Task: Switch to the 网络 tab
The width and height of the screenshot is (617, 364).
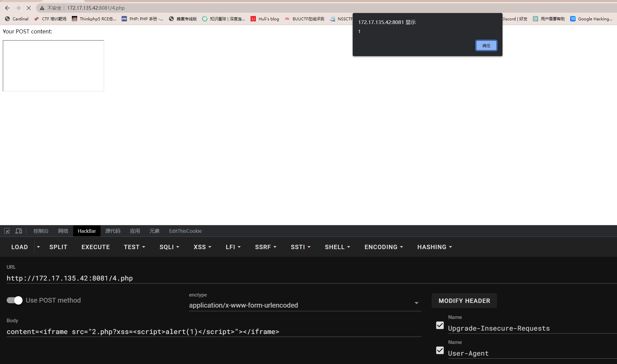Action: click(63, 231)
